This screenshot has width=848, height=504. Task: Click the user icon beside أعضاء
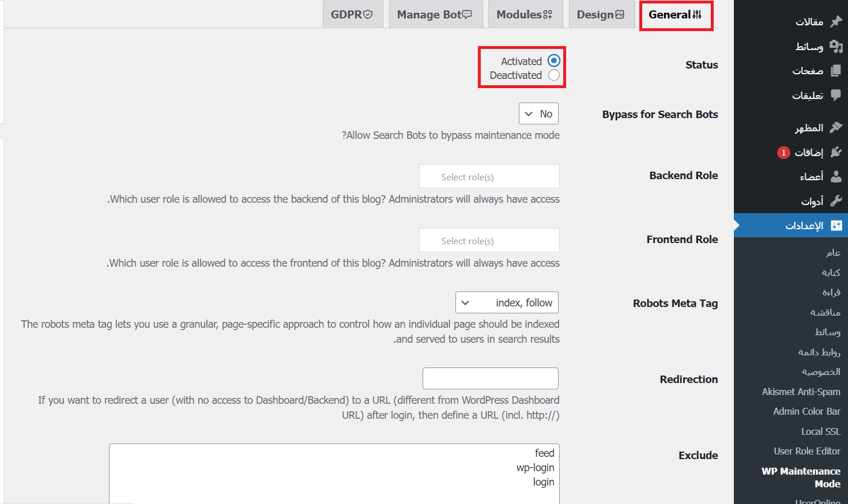click(x=836, y=176)
